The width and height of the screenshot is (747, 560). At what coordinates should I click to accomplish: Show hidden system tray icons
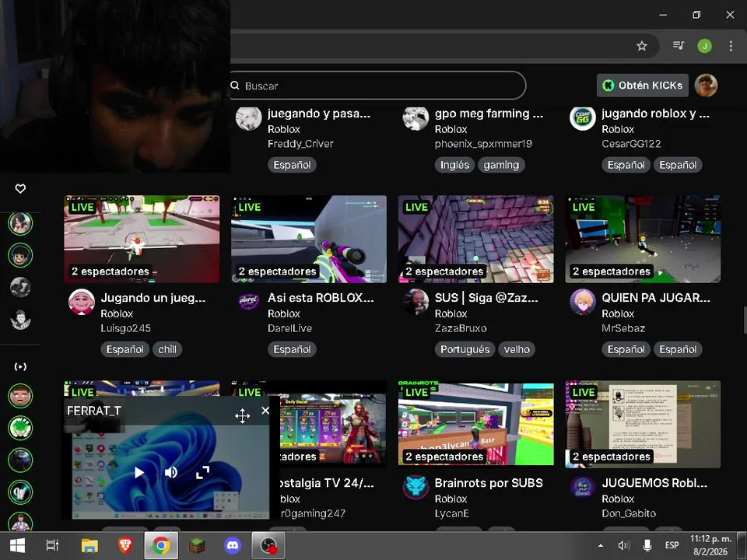tap(601, 546)
